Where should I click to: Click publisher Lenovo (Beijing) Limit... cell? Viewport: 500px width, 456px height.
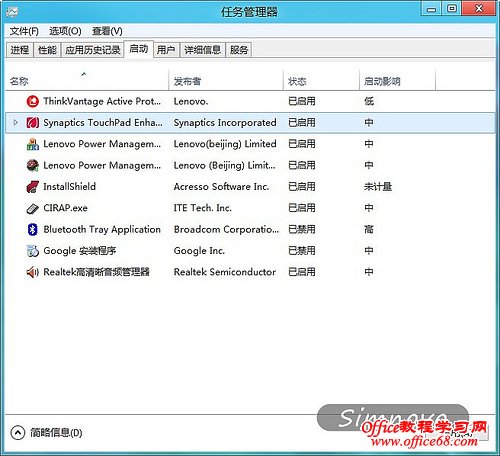tap(225, 165)
